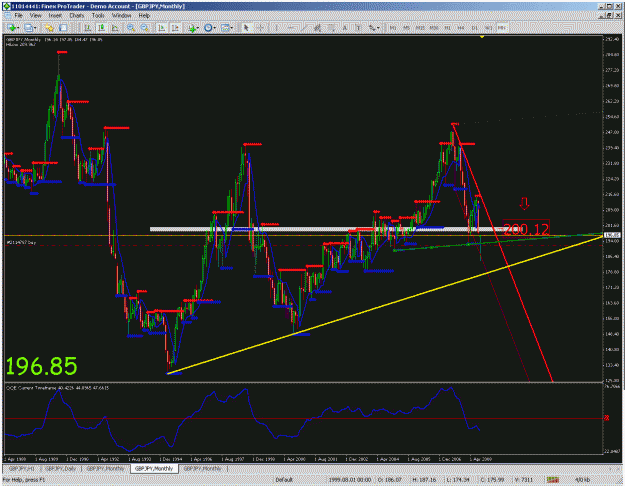The height and width of the screenshot is (486, 625).
Task: Click the QQE indicator label in subwindow
Action: [x=57, y=388]
